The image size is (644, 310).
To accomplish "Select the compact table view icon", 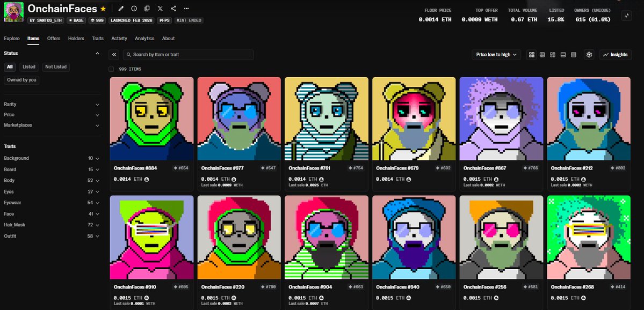I will pos(574,55).
